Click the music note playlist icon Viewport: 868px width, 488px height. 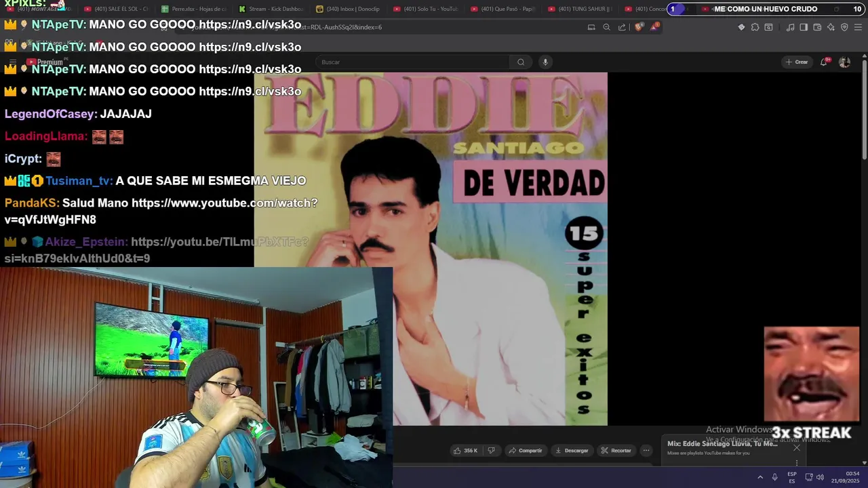pos(790,27)
